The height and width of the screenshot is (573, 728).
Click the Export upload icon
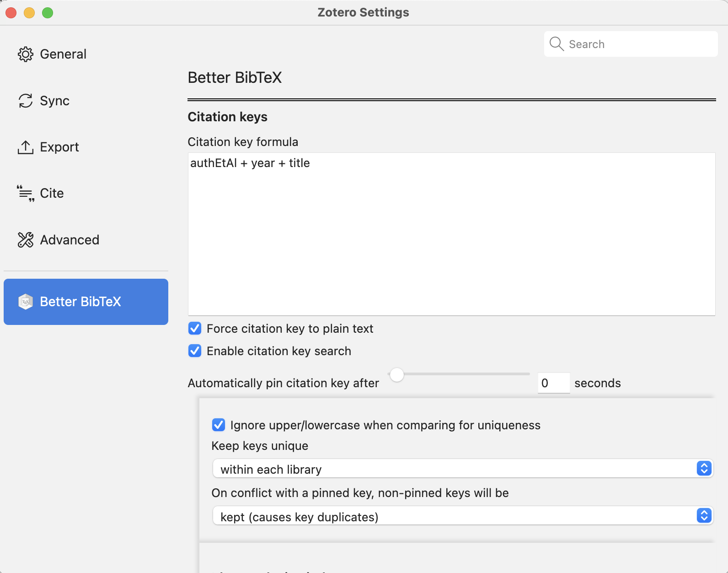26,147
